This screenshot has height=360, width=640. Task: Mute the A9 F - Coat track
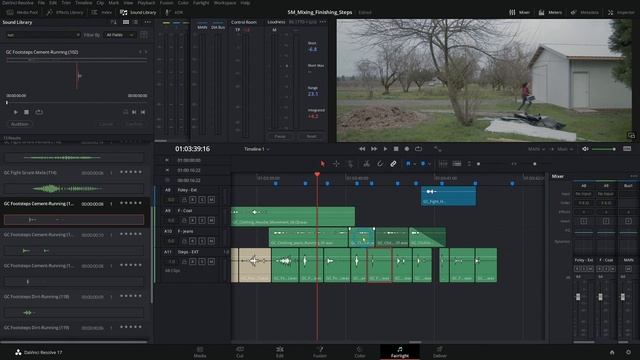point(211,220)
